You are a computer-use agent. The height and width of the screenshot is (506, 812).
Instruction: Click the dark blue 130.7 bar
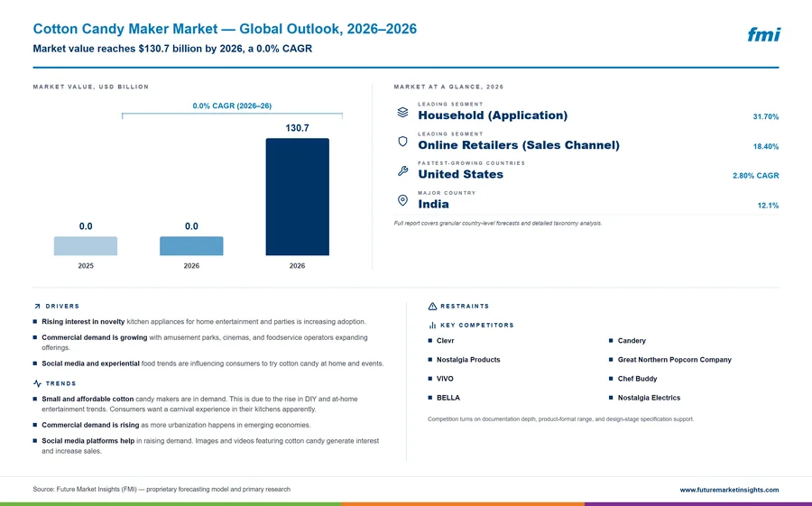click(297, 197)
